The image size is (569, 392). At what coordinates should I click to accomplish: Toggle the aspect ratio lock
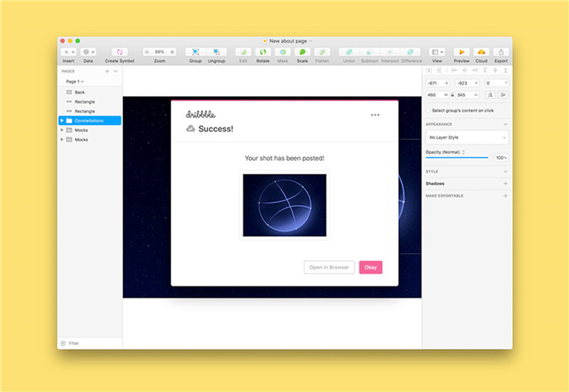click(x=452, y=95)
